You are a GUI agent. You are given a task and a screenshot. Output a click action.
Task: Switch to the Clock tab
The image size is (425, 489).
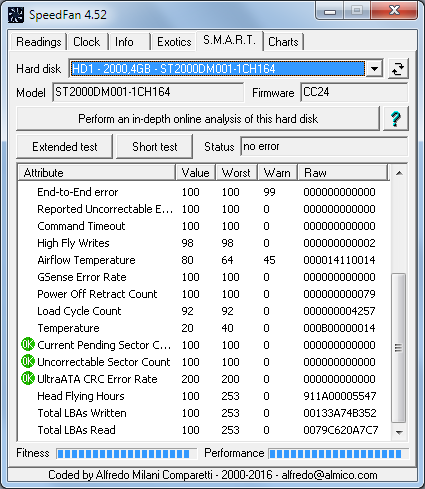tap(87, 42)
